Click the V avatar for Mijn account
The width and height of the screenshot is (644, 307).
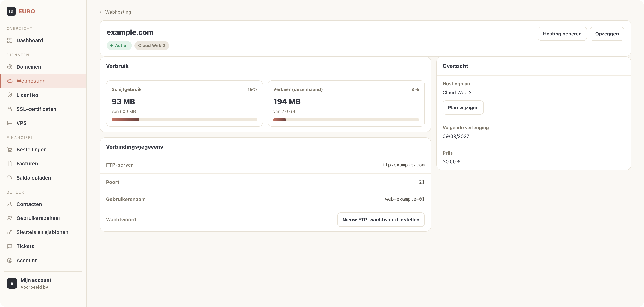tap(12, 283)
